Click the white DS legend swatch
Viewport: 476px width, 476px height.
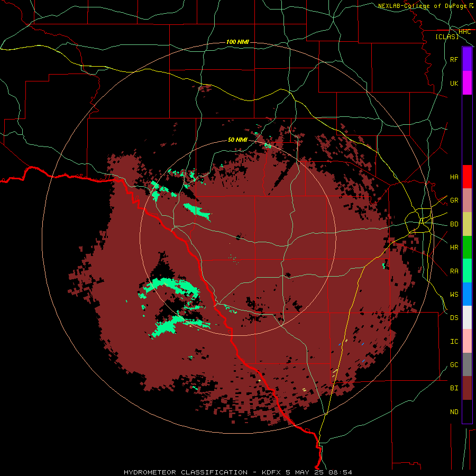click(467, 317)
